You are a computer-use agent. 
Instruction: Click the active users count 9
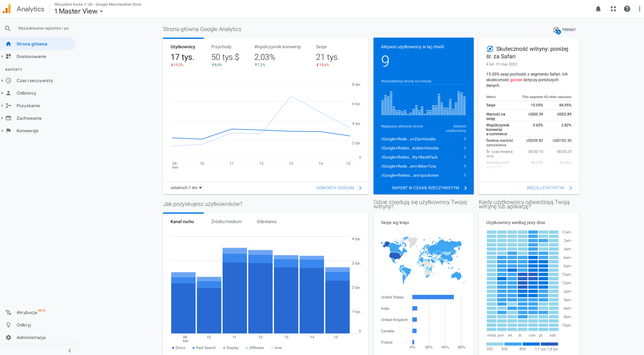pyautogui.click(x=385, y=61)
